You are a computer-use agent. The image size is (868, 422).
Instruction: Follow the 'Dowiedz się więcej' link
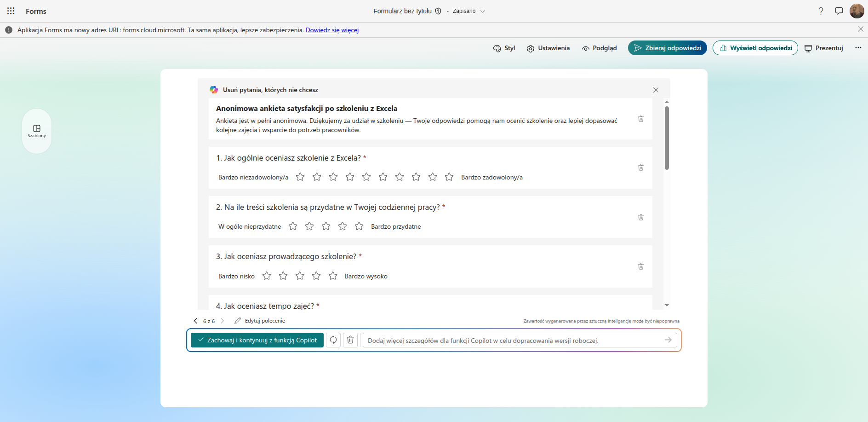click(332, 30)
